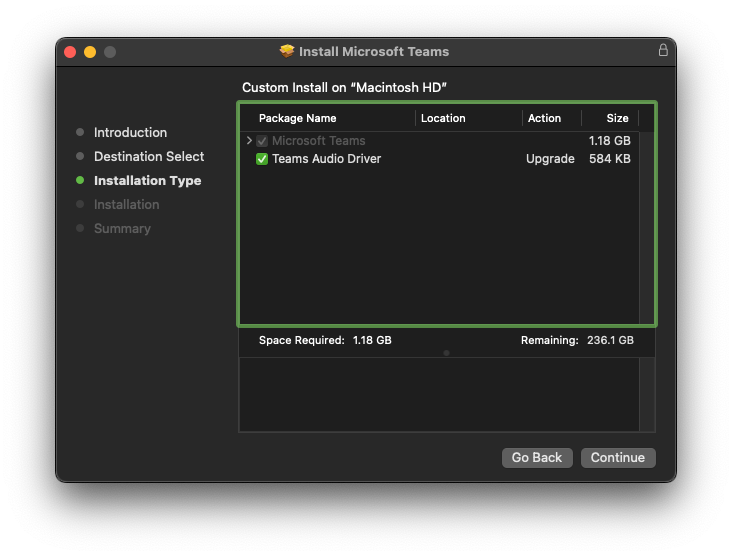Click the Size column header
Screen dimensions: 732x556
(617, 118)
